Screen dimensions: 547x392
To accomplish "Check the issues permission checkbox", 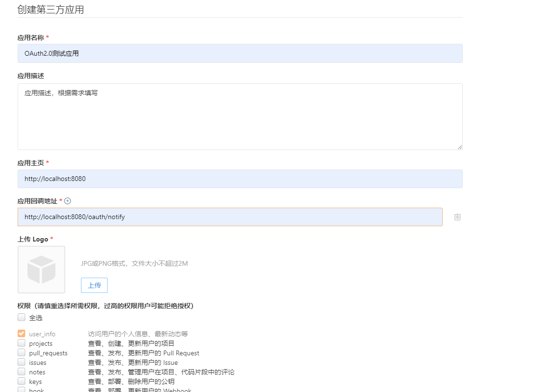I will click(21, 362).
